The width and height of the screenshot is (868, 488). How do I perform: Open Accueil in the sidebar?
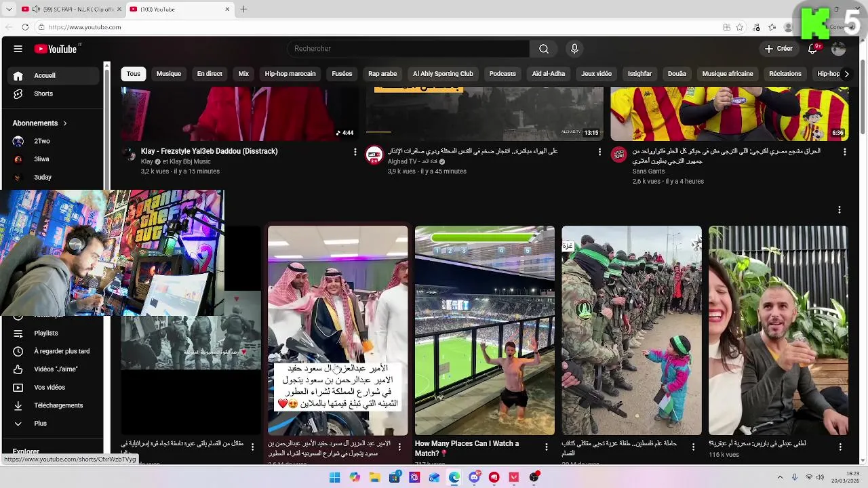pos(54,75)
